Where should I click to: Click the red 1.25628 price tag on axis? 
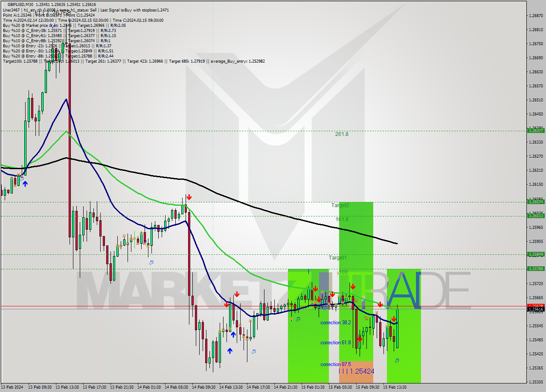pos(536,306)
